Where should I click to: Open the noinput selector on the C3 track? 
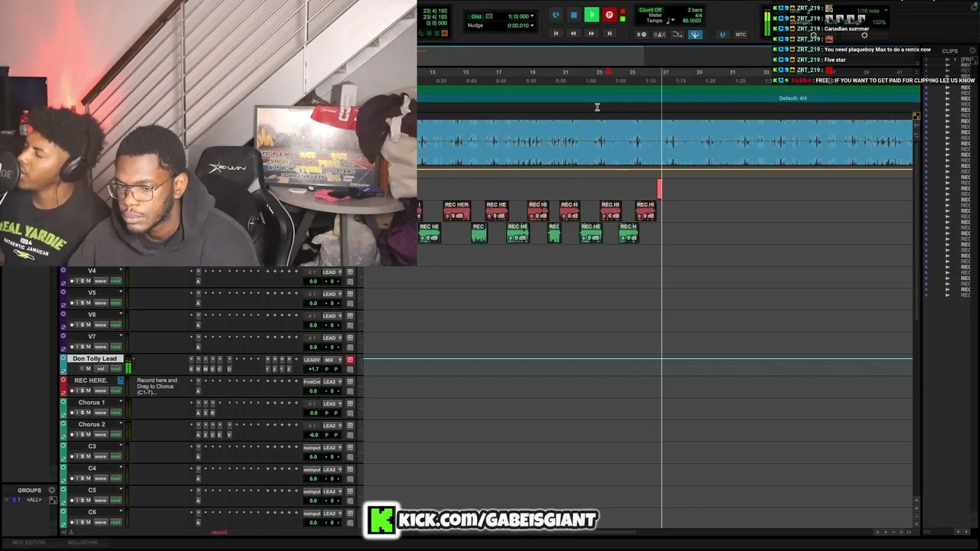[312, 448]
